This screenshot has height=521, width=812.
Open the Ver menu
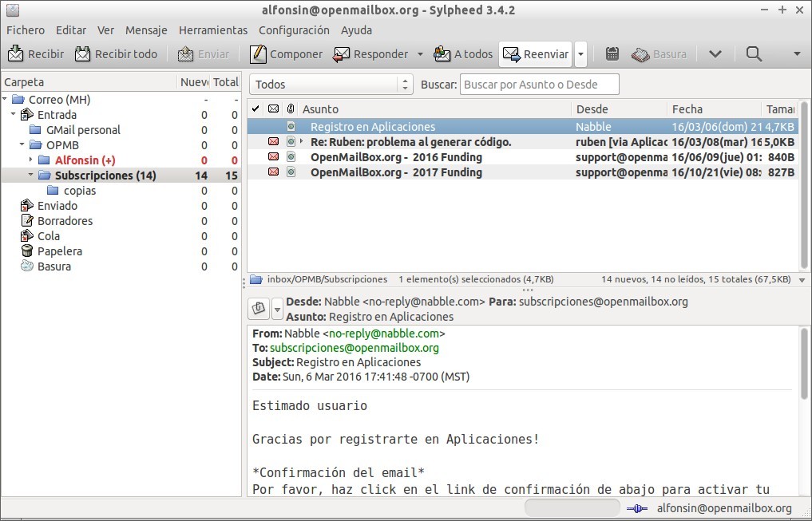105,30
